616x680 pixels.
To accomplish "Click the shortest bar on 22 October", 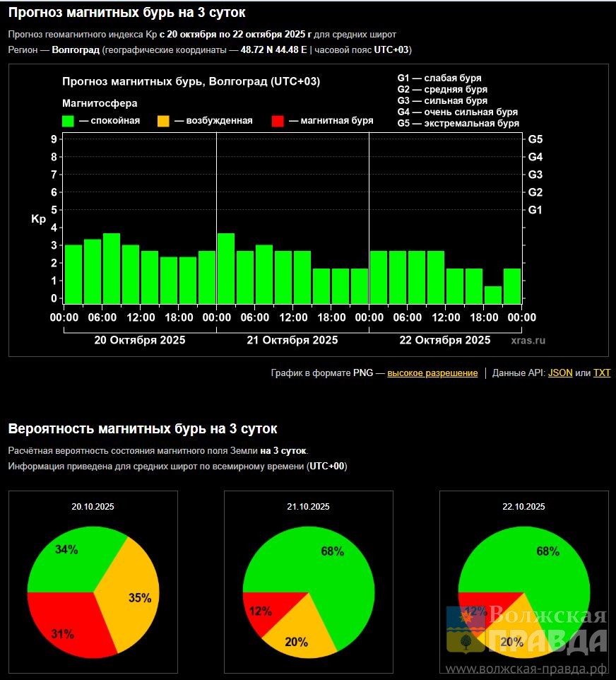I will (493, 295).
